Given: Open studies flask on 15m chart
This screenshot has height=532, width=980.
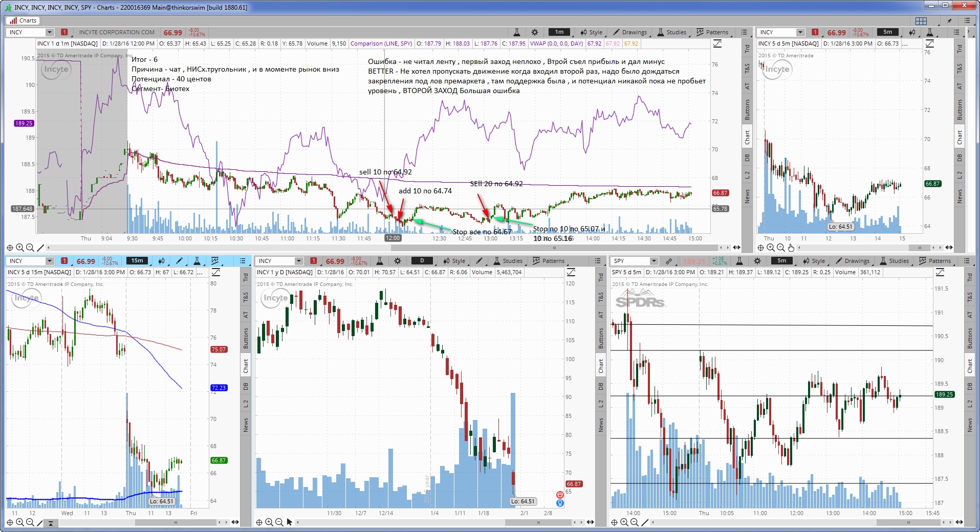Looking at the screenshot, I should coord(197,261).
